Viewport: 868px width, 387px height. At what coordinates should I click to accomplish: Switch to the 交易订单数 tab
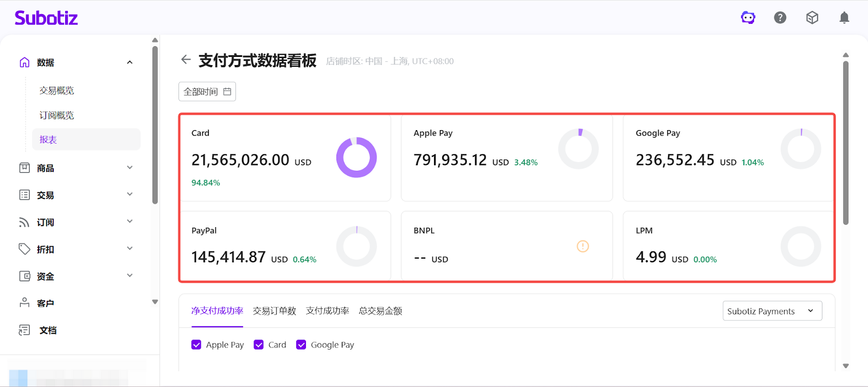click(x=275, y=311)
